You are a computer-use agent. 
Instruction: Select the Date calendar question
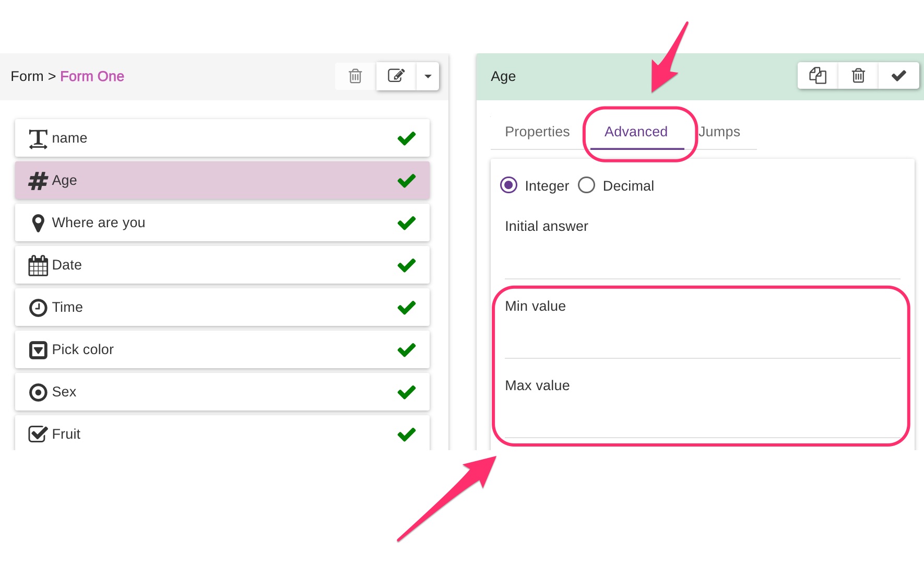(x=222, y=265)
